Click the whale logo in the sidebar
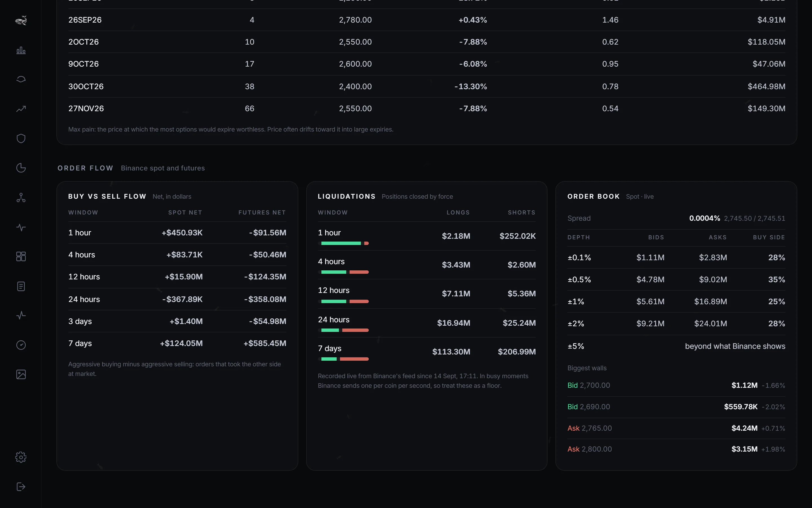The image size is (812, 508). (21, 21)
